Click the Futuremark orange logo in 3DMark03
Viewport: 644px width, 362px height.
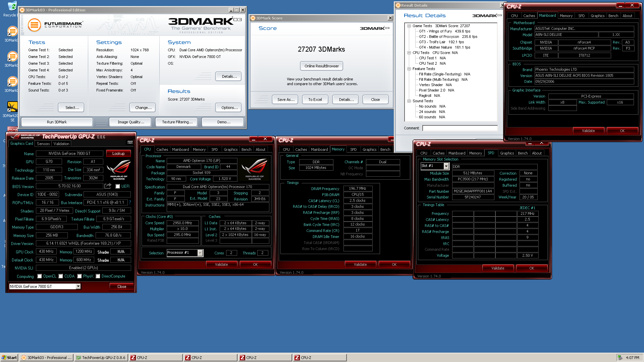coord(34,25)
